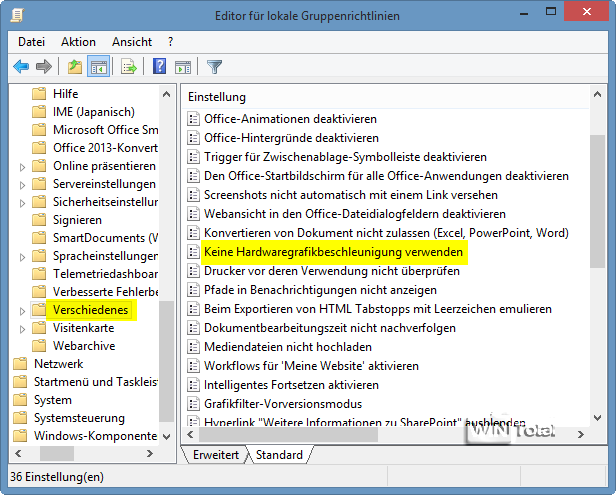Open the Help question mark icon
This screenshot has height=495, width=616.
pos(160,66)
